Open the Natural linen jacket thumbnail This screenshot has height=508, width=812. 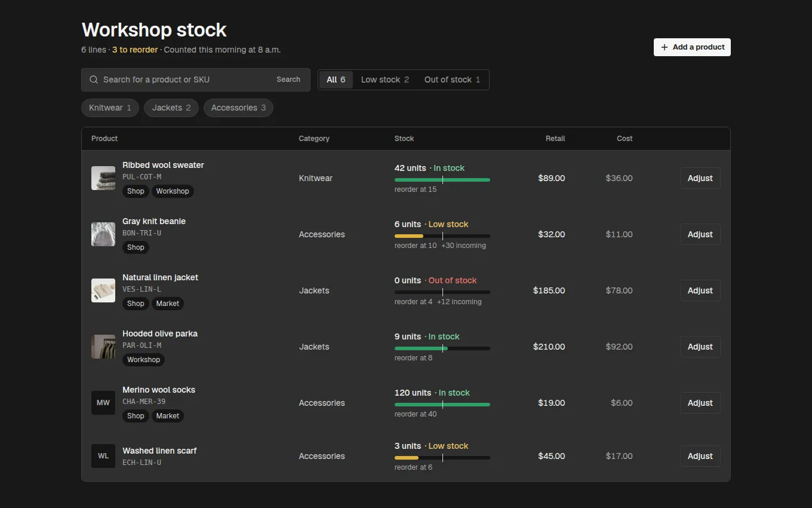(103, 290)
